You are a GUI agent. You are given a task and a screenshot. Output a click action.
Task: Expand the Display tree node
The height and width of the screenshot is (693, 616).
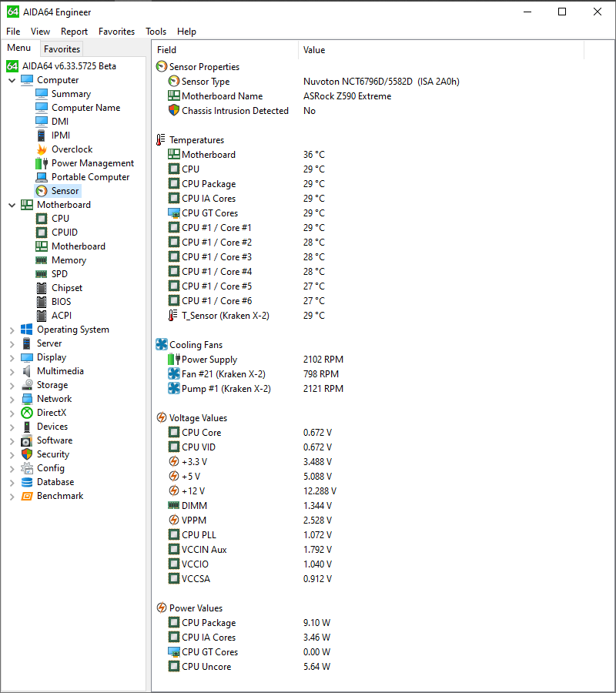(x=12, y=358)
